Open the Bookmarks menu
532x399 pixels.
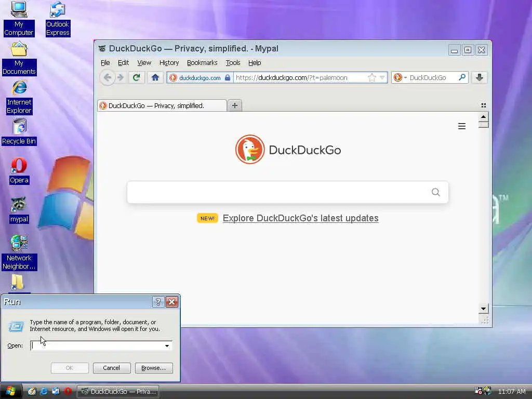pyautogui.click(x=202, y=63)
